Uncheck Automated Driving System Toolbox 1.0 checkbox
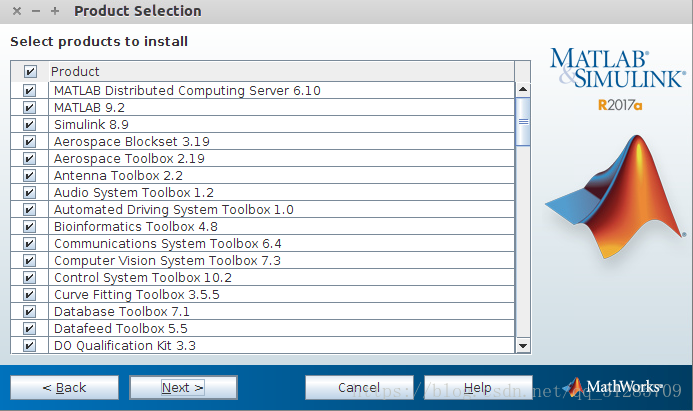Image resolution: width=693 pixels, height=411 pixels. 29,209
